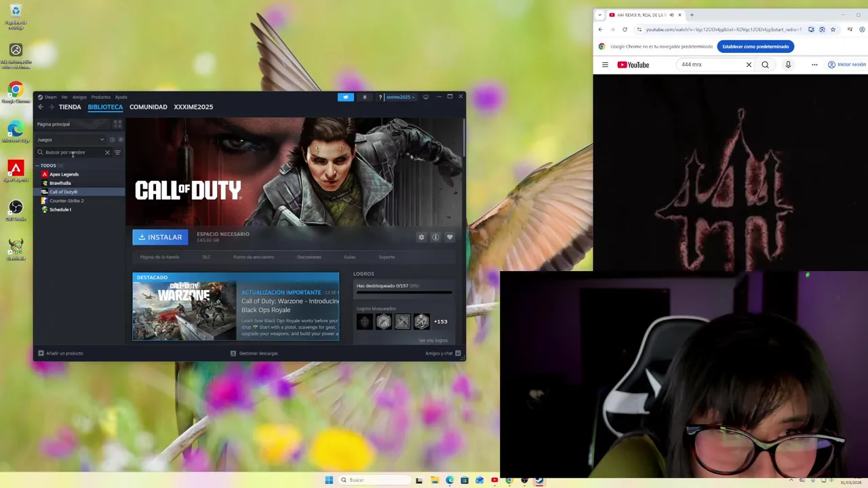This screenshot has width=868, height=488.
Task: Open advanced library filter options icon
Action: (x=117, y=152)
